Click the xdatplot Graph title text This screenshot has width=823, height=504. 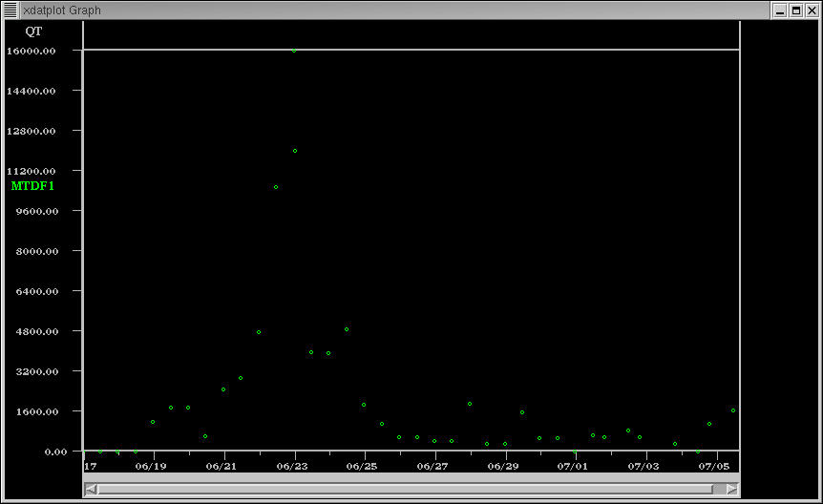[62, 10]
